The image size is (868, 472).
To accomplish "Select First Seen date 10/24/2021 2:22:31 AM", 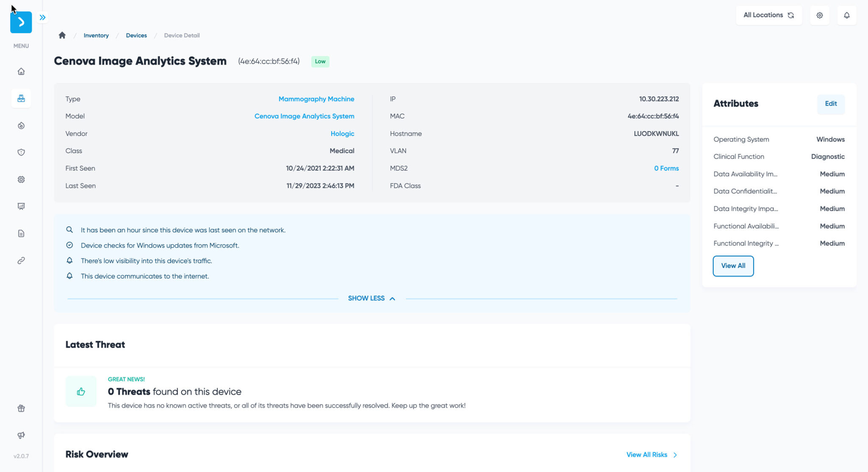I will (x=320, y=168).
